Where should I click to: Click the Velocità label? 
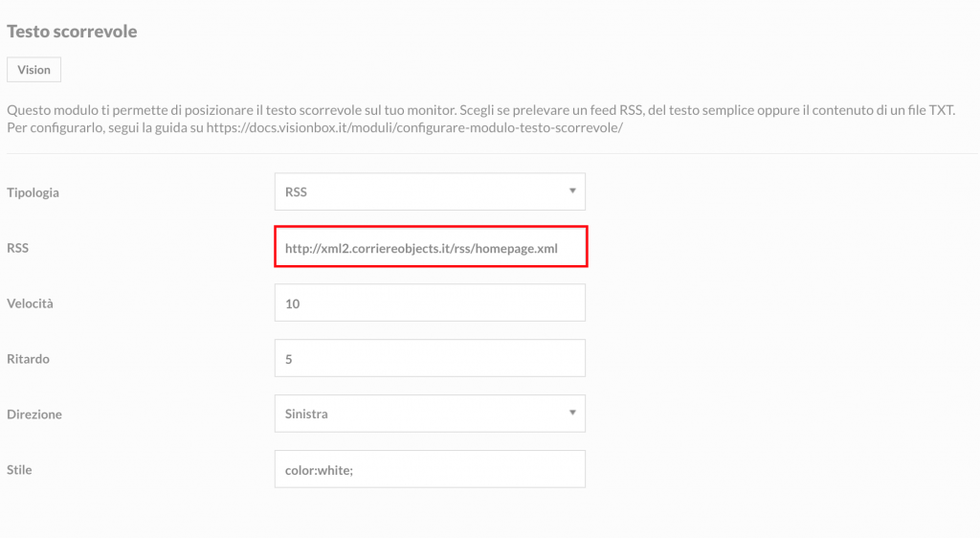[x=30, y=303]
